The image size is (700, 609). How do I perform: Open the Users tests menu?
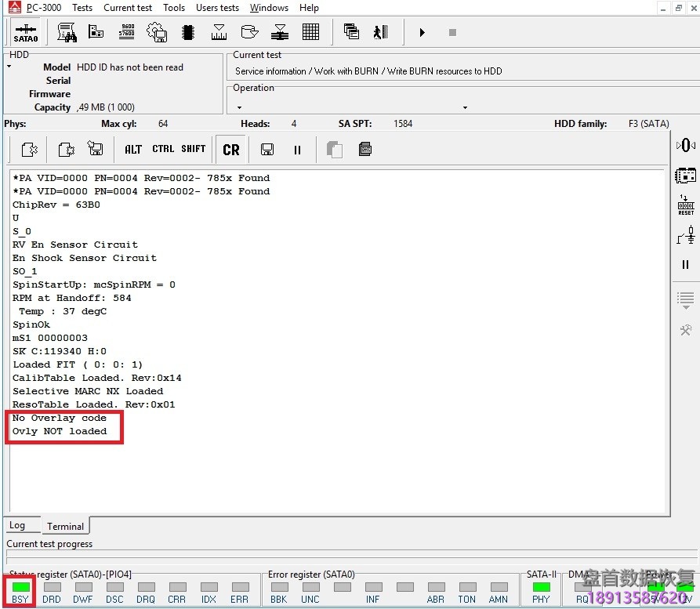click(x=217, y=8)
